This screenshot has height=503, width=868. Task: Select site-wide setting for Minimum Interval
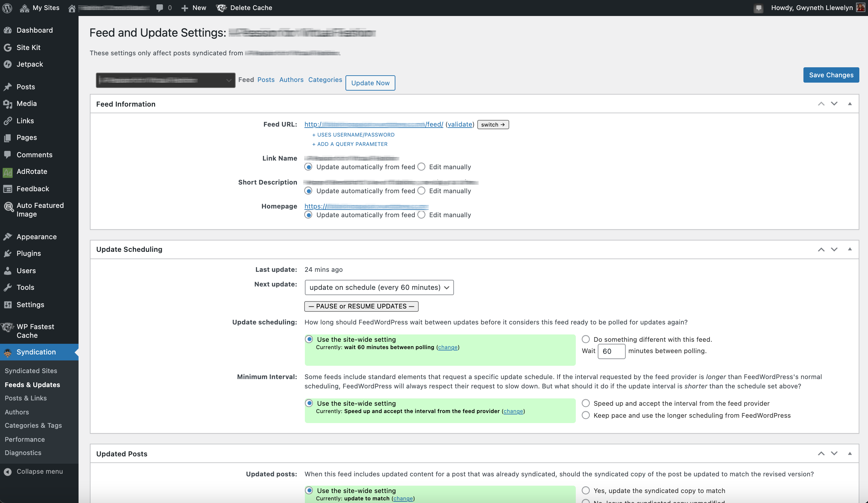(x=309, y=403)
